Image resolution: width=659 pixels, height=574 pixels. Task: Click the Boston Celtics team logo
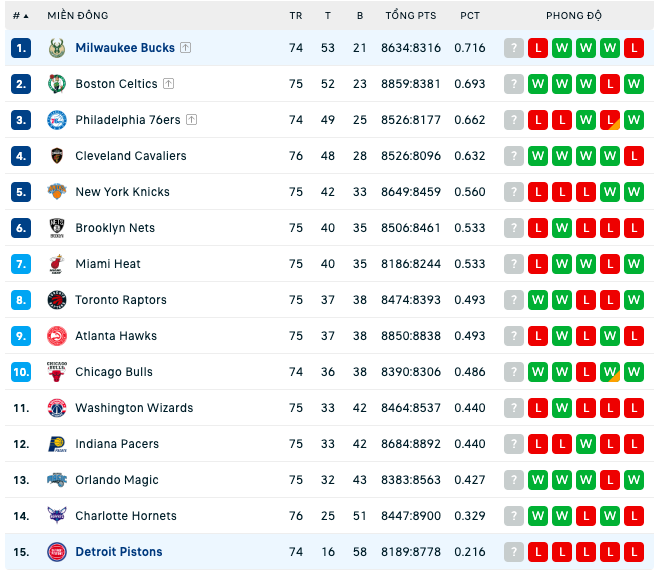tap(57, 84)
